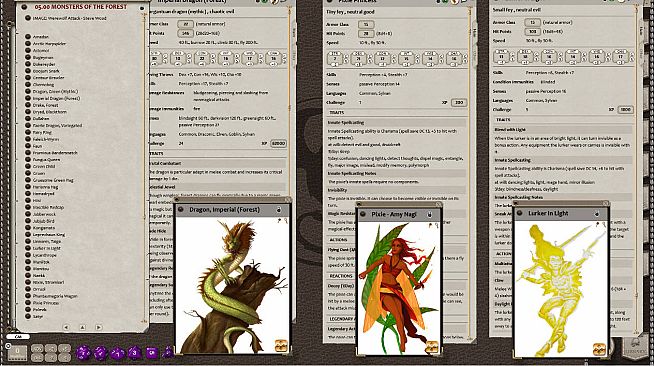Image resolution: width=654 pixels, height=366 pixels.
Task: Roll the square purple d6 die
Action: click(x=151, y=353)
